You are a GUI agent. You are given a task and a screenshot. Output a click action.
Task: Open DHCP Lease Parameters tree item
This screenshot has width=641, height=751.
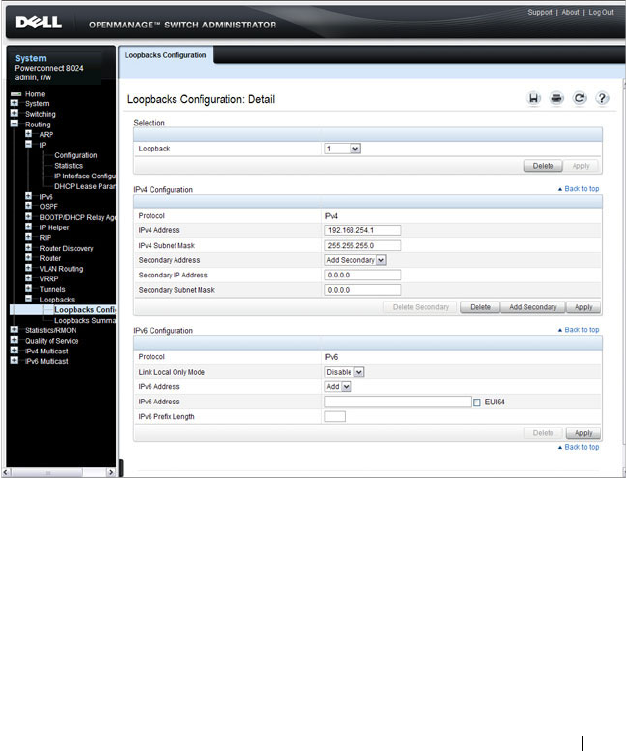85,186
